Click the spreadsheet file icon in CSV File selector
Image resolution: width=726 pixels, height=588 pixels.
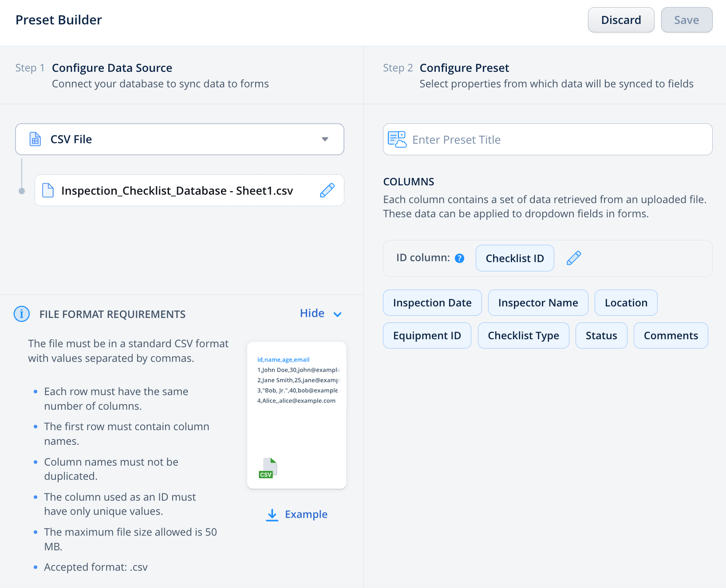coord(35,139)
